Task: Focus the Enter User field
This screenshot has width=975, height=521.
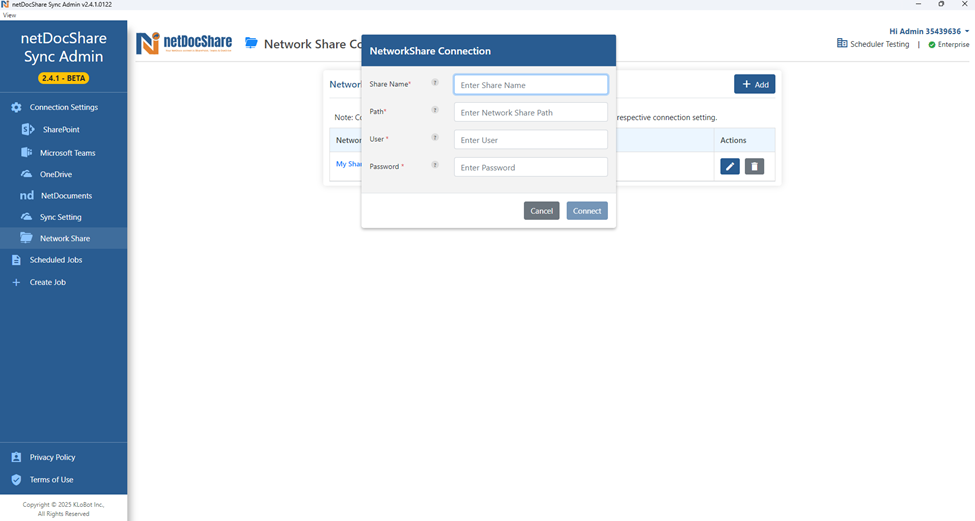Action: click(x=531, y=140)
